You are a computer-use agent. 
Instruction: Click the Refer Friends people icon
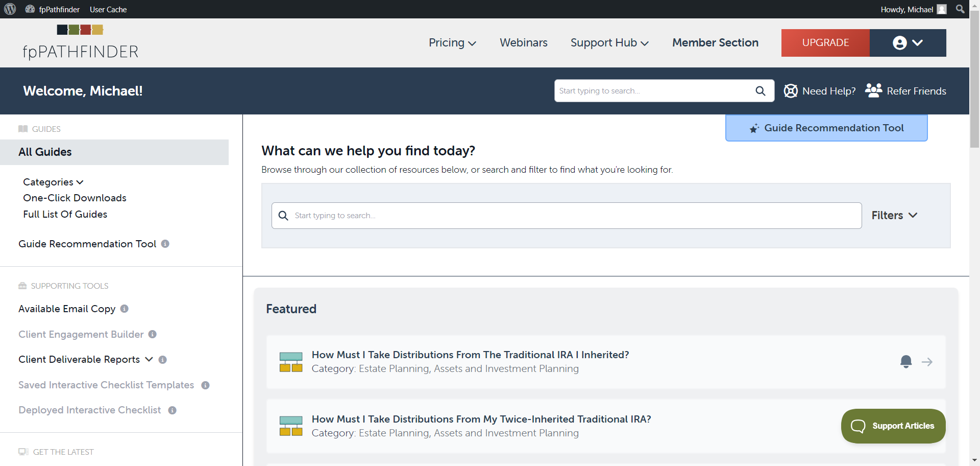(873, 90)
